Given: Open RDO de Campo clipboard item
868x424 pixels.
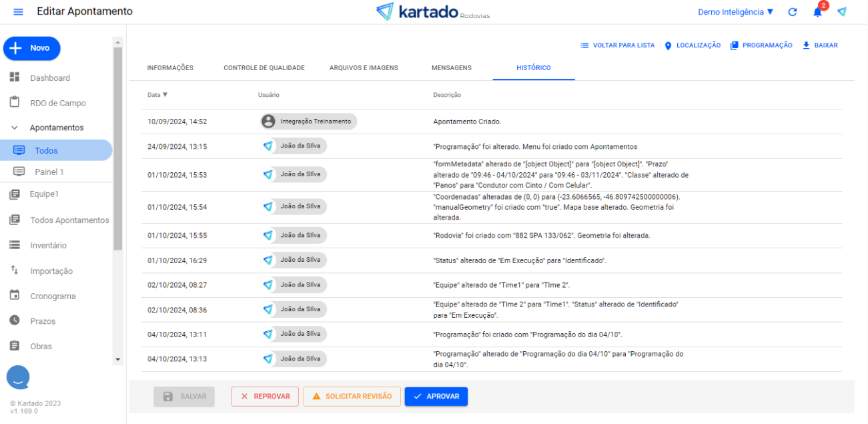Looking at the screenshot, I should (57, 103).
